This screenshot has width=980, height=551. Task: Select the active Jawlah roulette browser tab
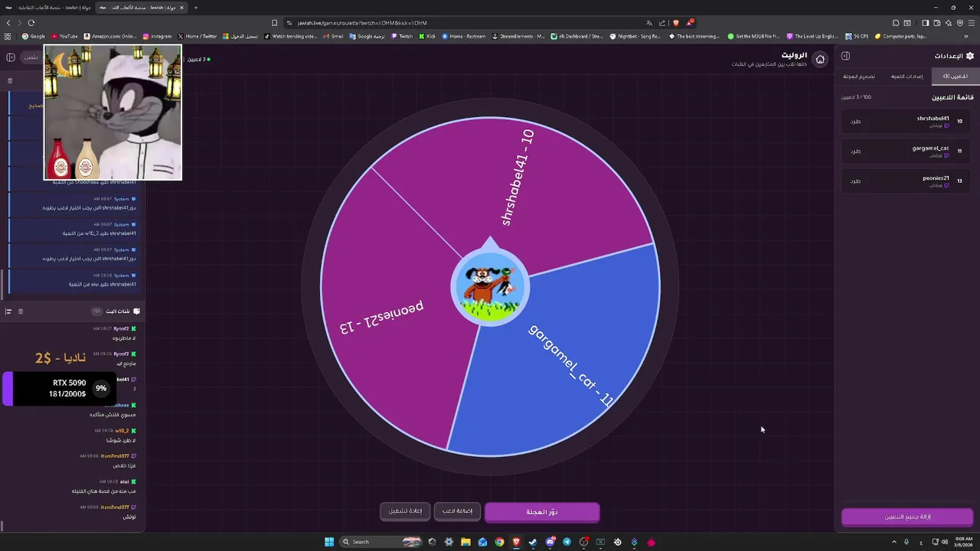click(143, 8)
